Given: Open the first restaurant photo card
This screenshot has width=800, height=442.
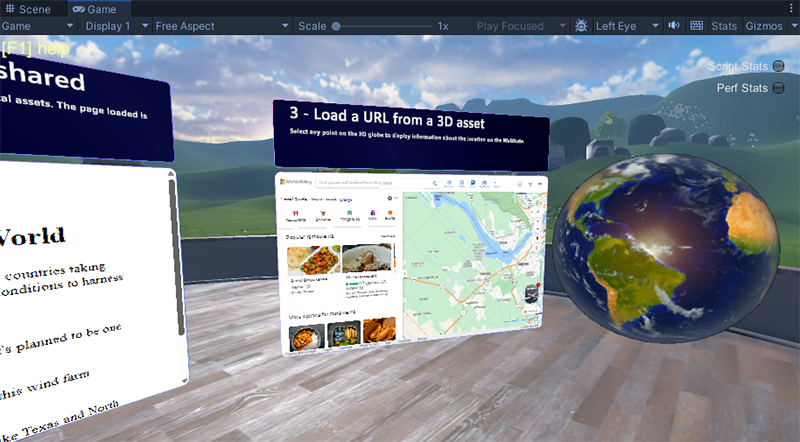Looking at the screenshot, I should tap(314, 260).
